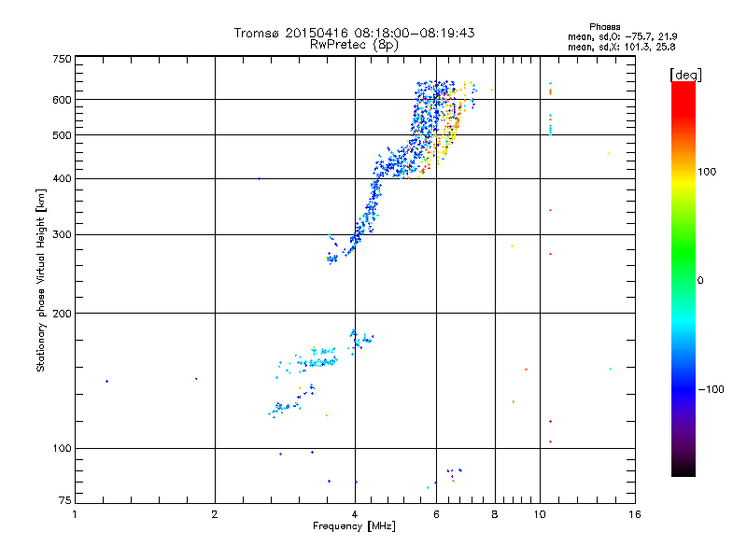Click 'Stationary phase Virtual Height [km]' axis label
Screen dimensions: 747x560
(x=41, y=281)
